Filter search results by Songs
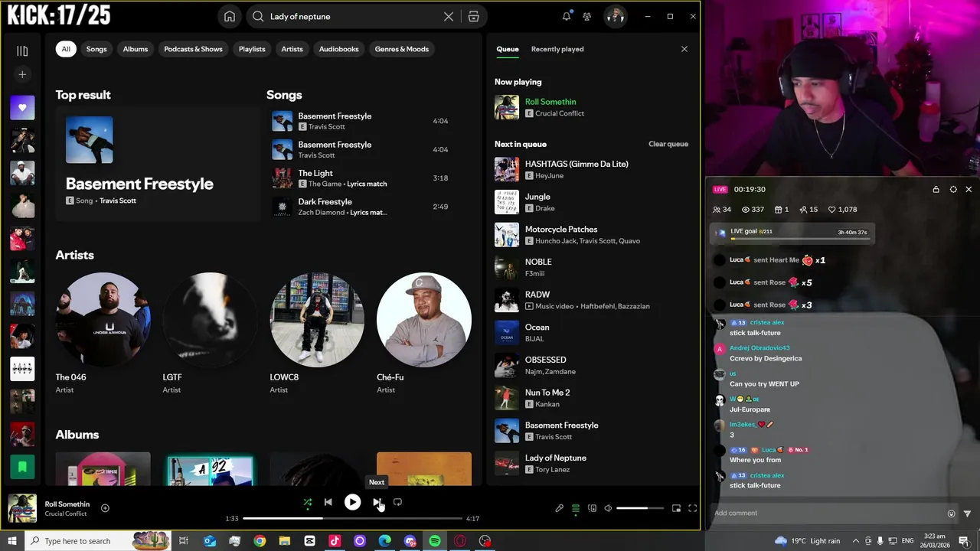980x551 pixels. [x=96, y=49]
